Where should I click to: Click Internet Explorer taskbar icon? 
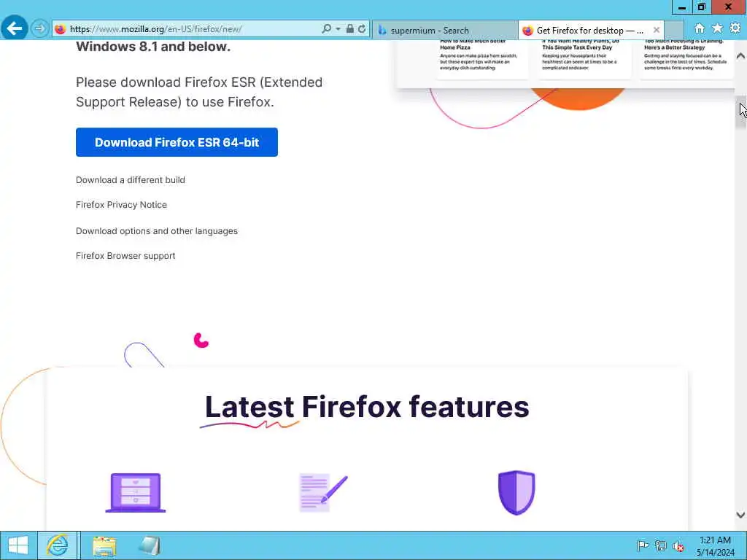[57, 545]
